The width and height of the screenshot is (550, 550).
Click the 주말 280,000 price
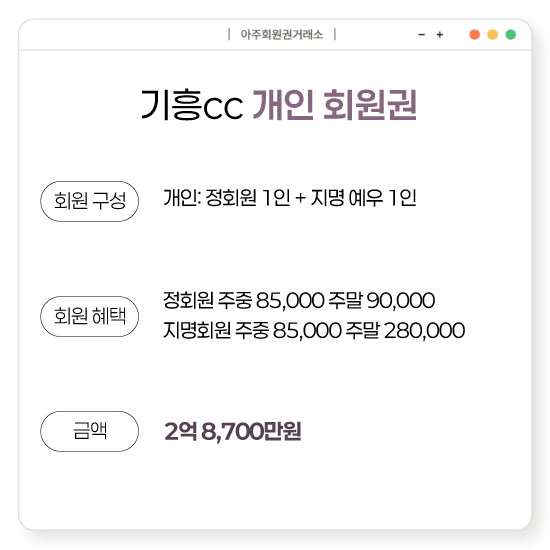405,330
